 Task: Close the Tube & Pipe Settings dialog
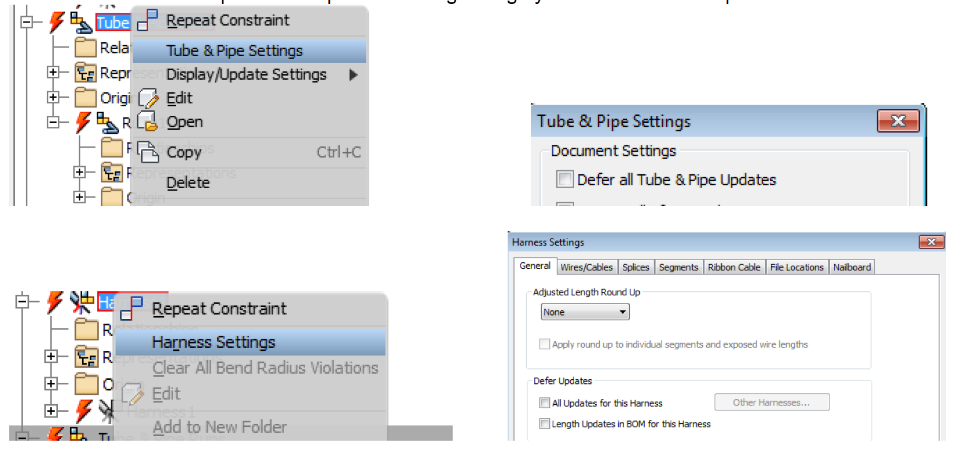(x=898, y=121)
